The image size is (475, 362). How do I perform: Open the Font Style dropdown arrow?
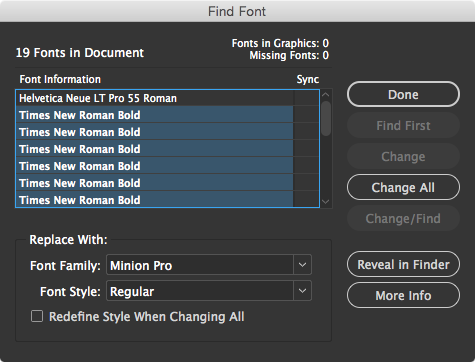point(302,291)
